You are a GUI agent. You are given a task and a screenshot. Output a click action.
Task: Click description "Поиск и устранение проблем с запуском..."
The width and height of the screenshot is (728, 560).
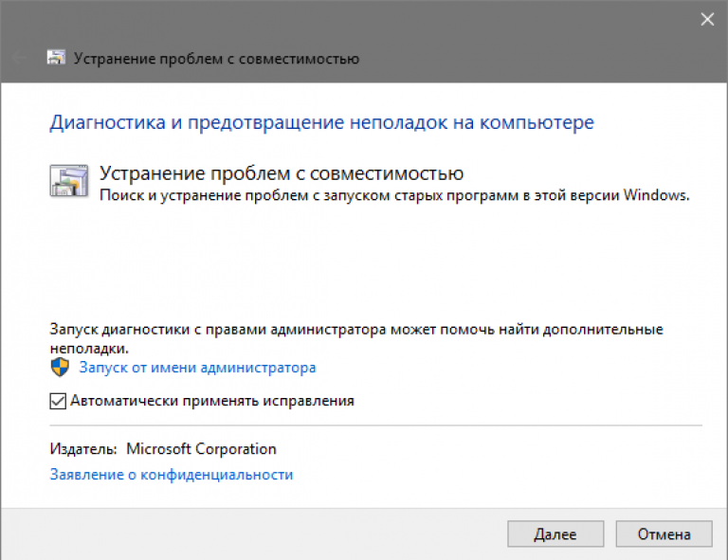tap(394, 195)
